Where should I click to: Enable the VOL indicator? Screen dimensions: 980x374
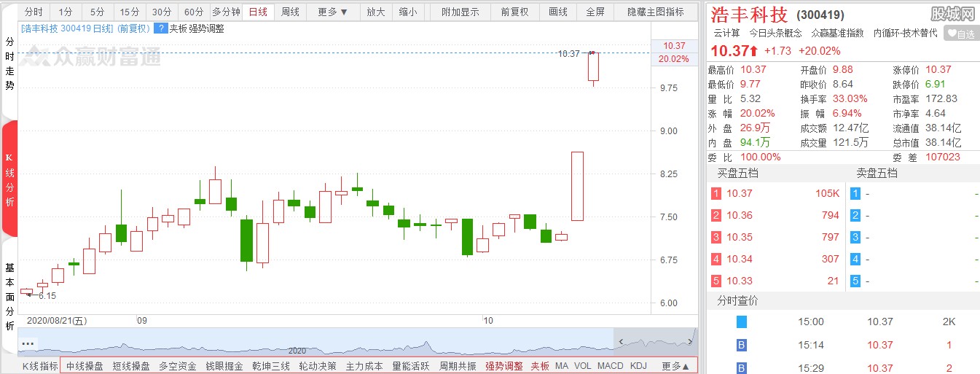pos(583,366)
